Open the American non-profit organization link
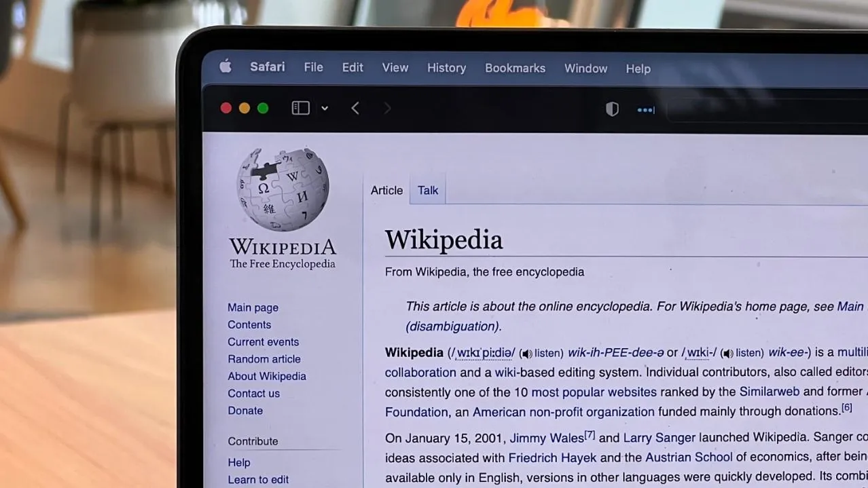868x488 pixels. (564, 411)
